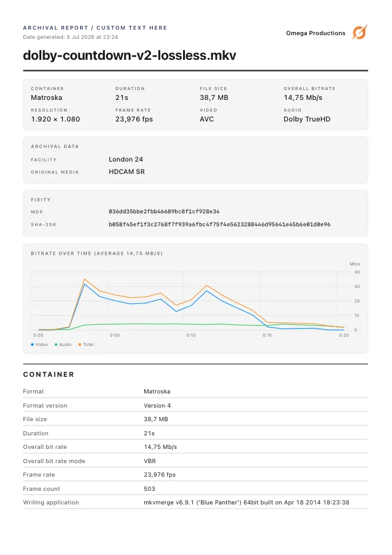The image size is (392, 555).
Task: Click the 0:15 marker on chart axis
Action: tap(267, 335)
